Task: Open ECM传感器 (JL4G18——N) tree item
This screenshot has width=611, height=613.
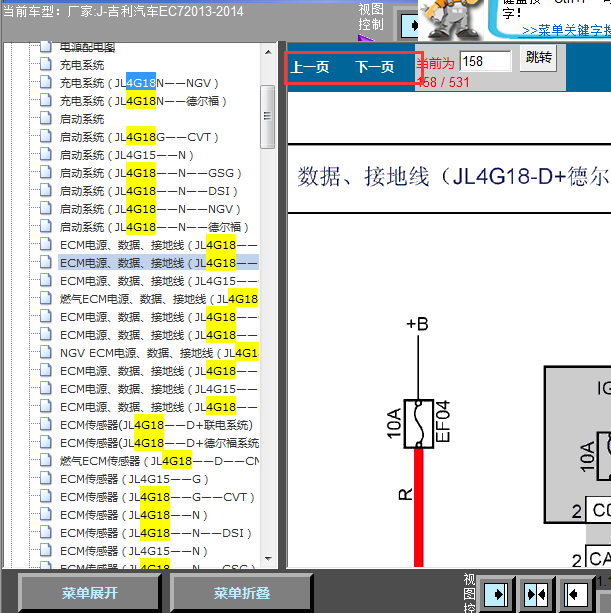Action: pos(133,515)
